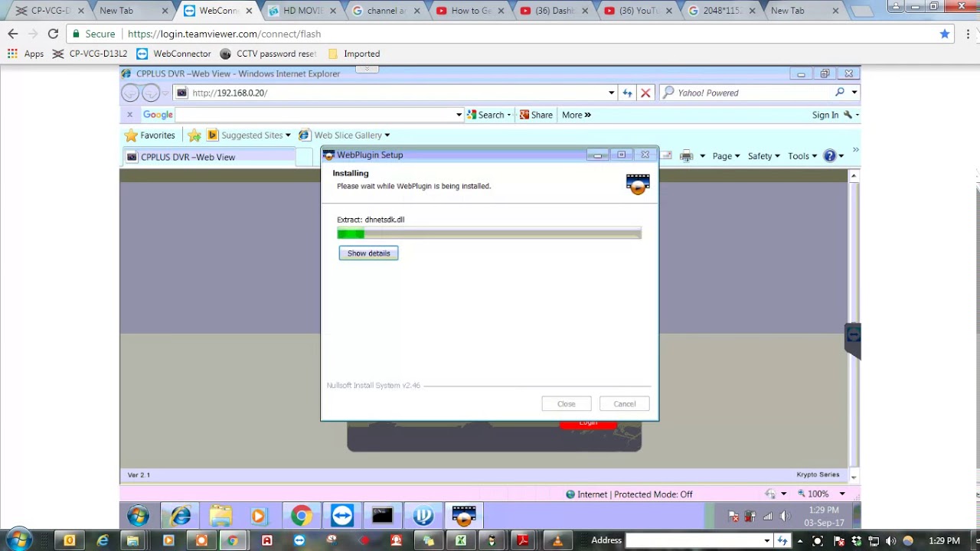Reload the Chrome page
The image size is (980, 551).
[x=53, y=34]
